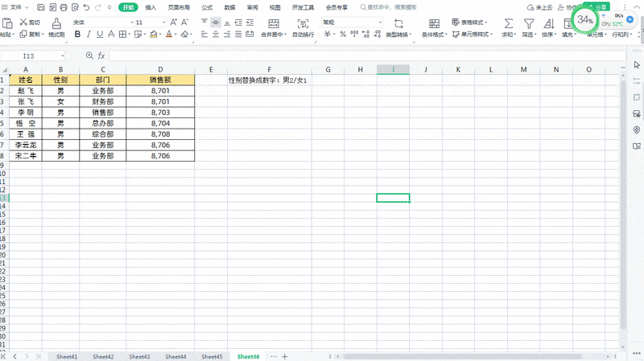Click the 排序 sort button

click(x=549, y=27)
